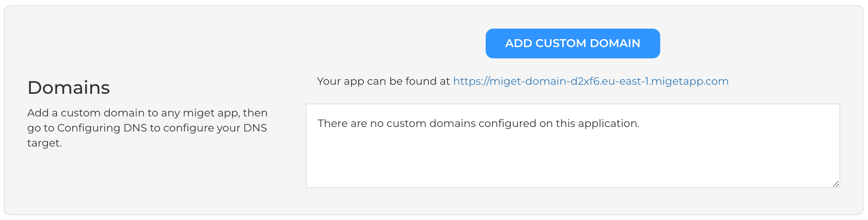The image size is (868, 220).
Task: Click the 'Your app can be found at' label
Action: (x=383, y=81)
